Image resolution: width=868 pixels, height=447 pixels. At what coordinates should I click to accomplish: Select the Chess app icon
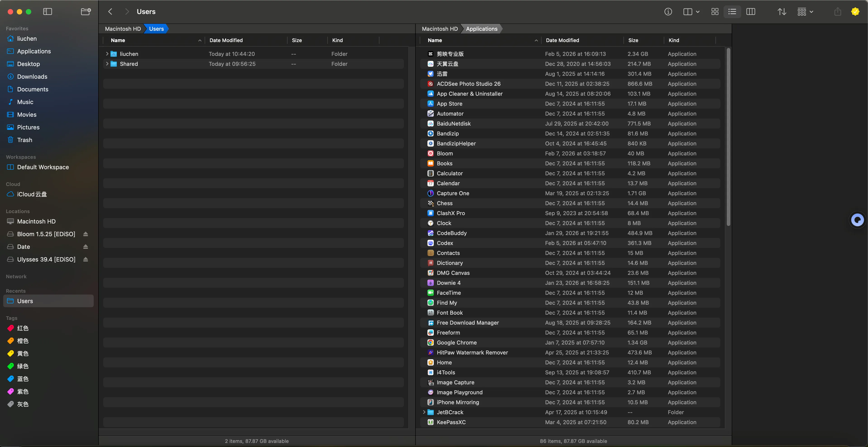tap(430, 203)
